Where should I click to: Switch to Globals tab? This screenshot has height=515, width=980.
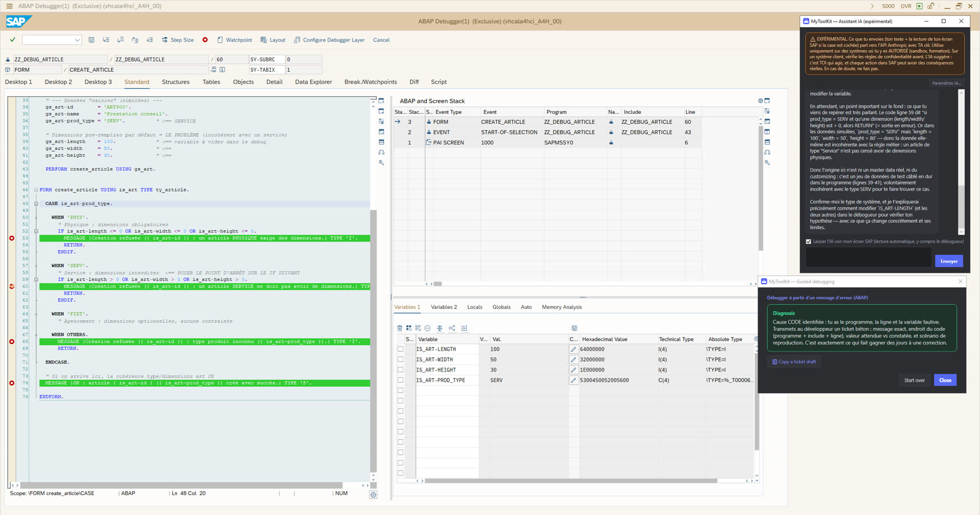pyautogui.click(x=501, y=307)
